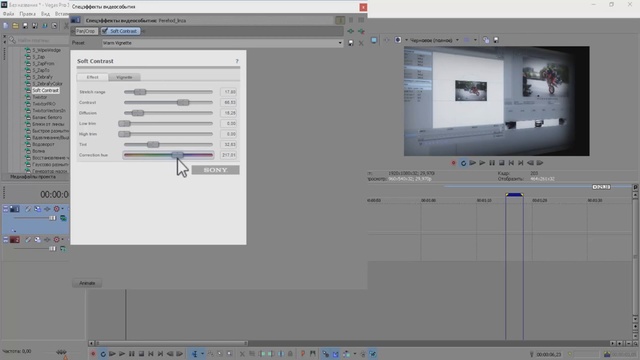Image resolution: width=640 pixels, height=360 pixels.
Task: Toggle loop playback in the preview window
Action: [463, 163]
